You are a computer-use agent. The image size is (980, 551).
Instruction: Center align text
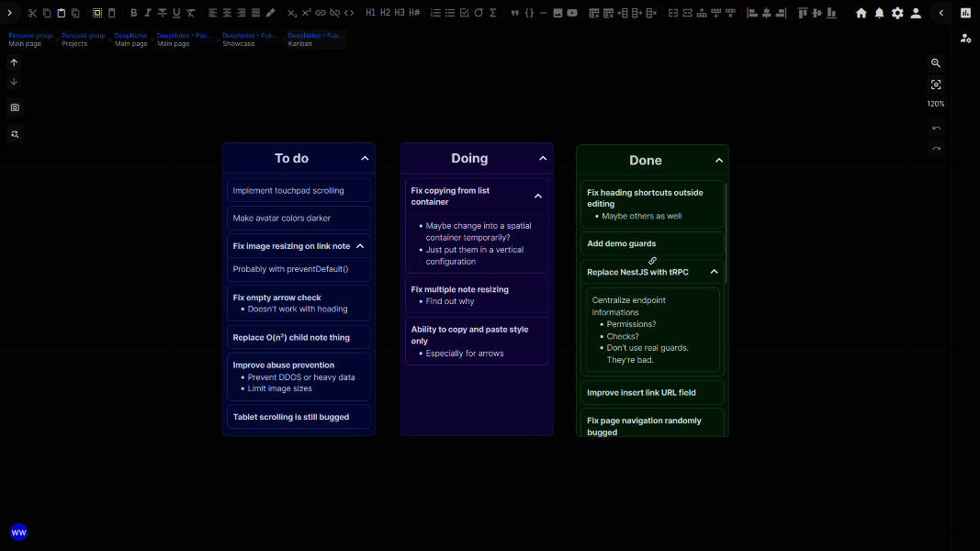click(x=227, y=13)
